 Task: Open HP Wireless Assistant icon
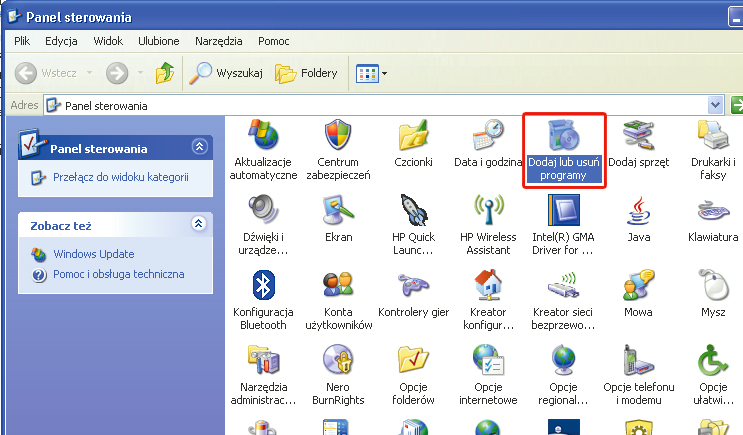(488, 212)
